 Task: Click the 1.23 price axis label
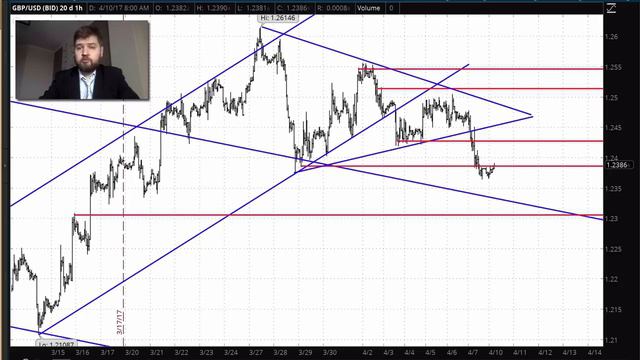tap(612, 219)
